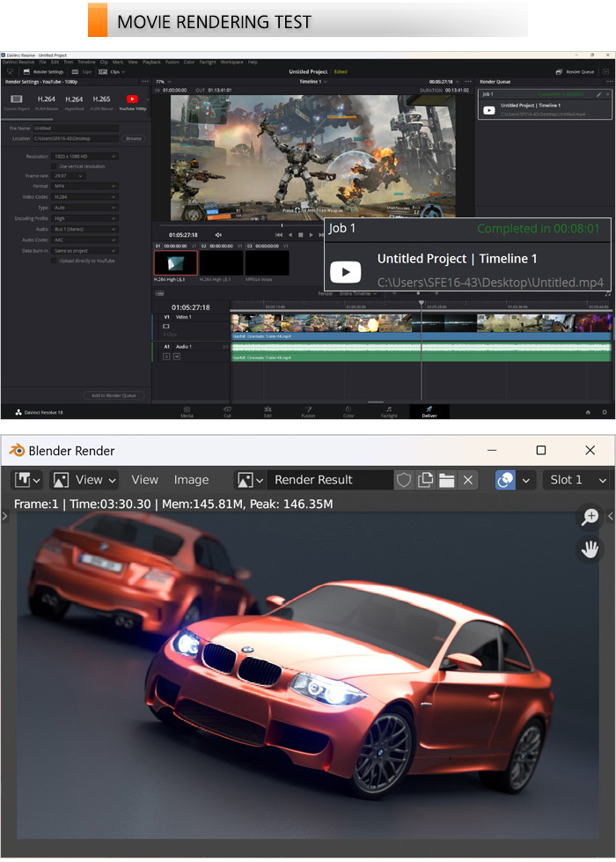Open the Cut page in Resolve

click(x=228, y=412)
